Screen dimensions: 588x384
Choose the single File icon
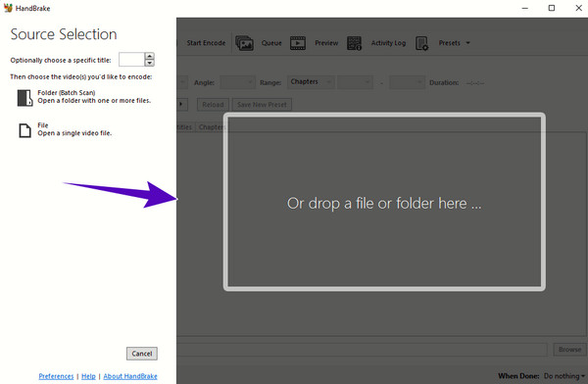pyautogui.click(x=25, y=130)
